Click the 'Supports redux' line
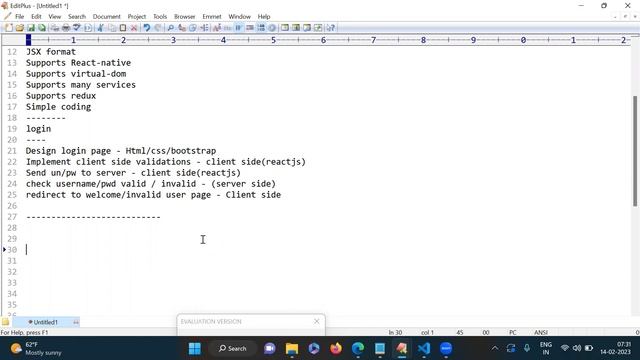Image resolution: width=640 pixels, height=360 pixels. (x=61, y=96)
